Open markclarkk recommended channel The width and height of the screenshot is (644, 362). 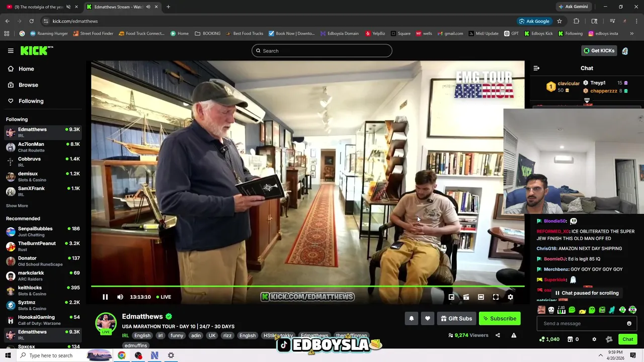click(43, 276)
